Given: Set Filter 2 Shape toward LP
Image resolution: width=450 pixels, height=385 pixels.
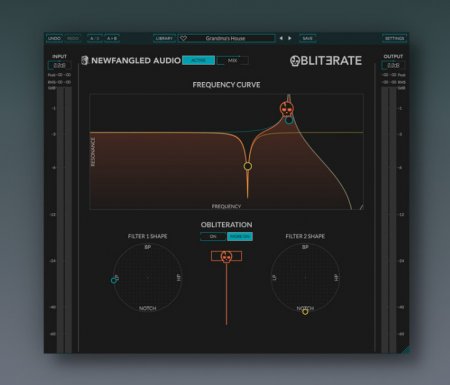Looking at the screenshot, I should [275, 277].
